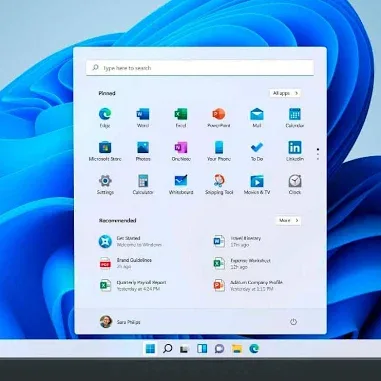The height and width of the screenshot is (381, 381).
Task: Launch PowerPoint from pinned apps
Action: pos(219,117)
